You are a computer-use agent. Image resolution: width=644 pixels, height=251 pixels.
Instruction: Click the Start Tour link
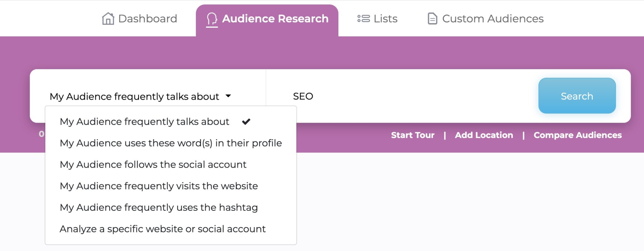pos(413,135)
